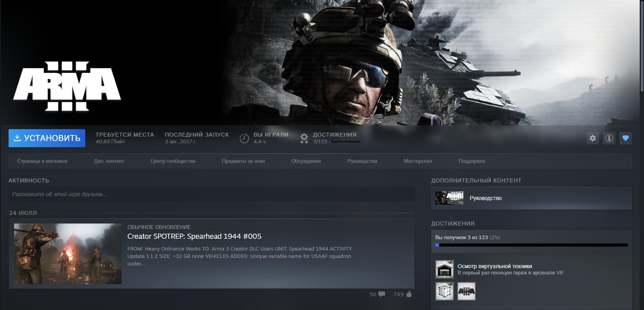Click the ОБЫЧНОЕ ОБНОВЛЕНИЕ label

pos(159,227)
